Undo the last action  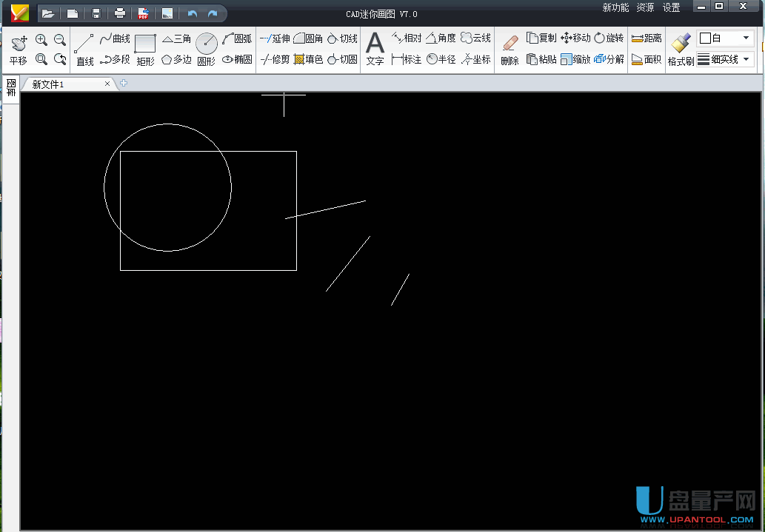click(193, 13)
